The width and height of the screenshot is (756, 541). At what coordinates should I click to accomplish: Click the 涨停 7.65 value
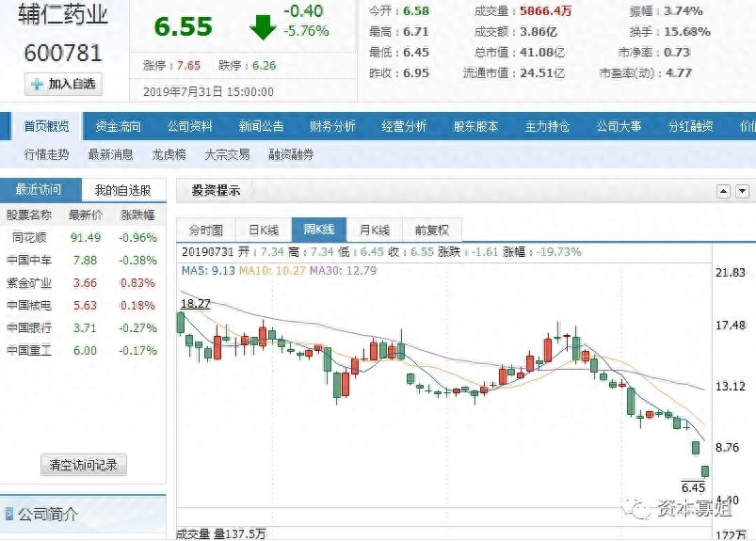coord(188,66)
